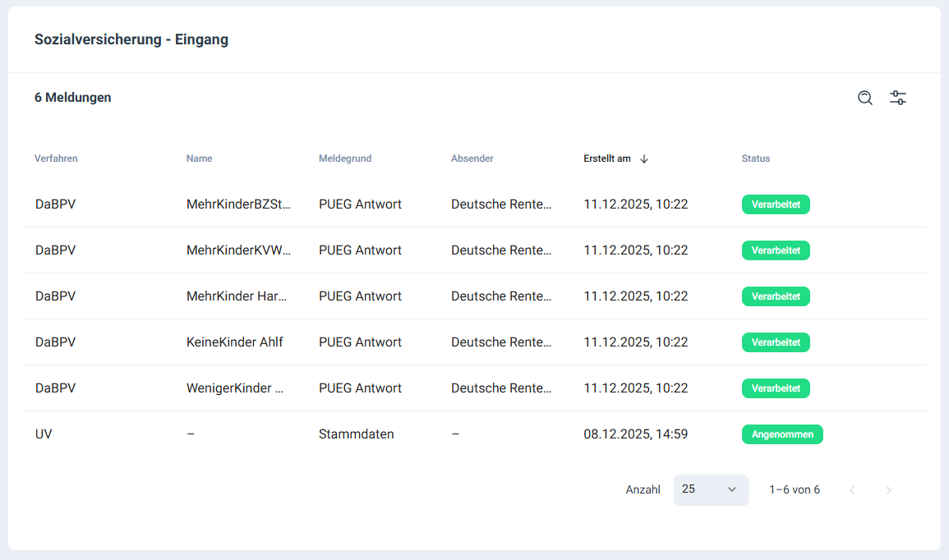Go to previous page arrow
This screenshot has width=949, height=560.
(852, 490)
